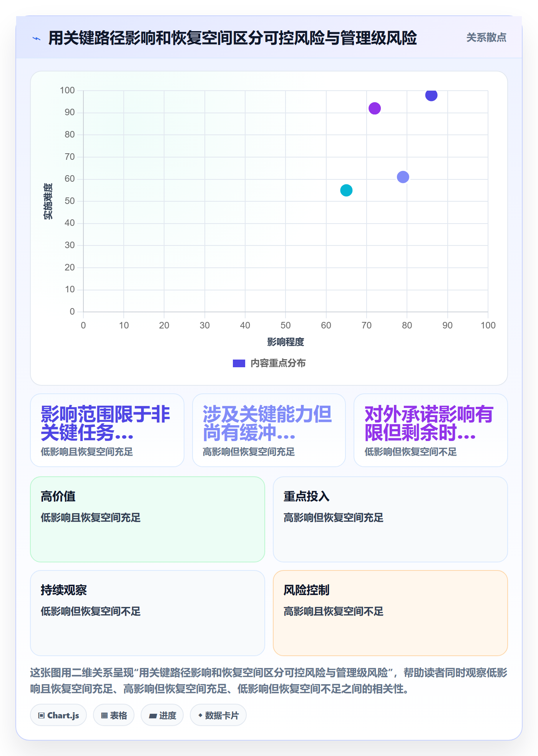Click the bar icon in 进度 chip
538x756 pixels.
tap(153, 716)
